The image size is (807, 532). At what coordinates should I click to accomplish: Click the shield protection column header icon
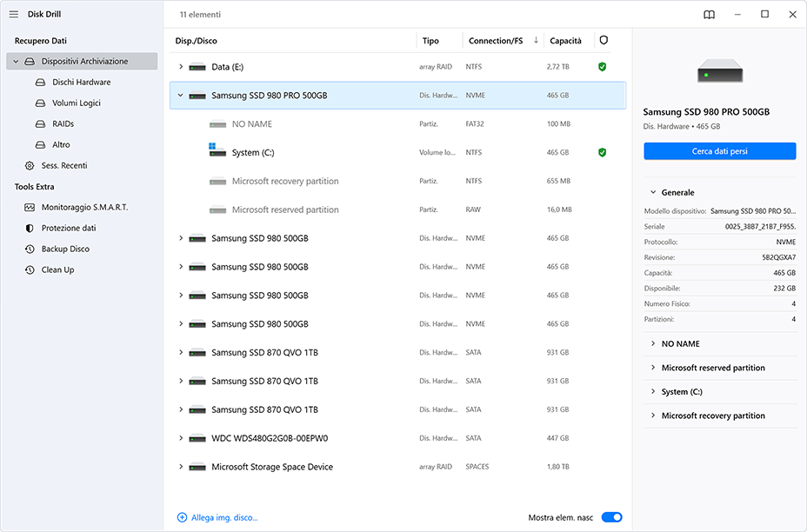pyautogui.click(x=604, y=40)
